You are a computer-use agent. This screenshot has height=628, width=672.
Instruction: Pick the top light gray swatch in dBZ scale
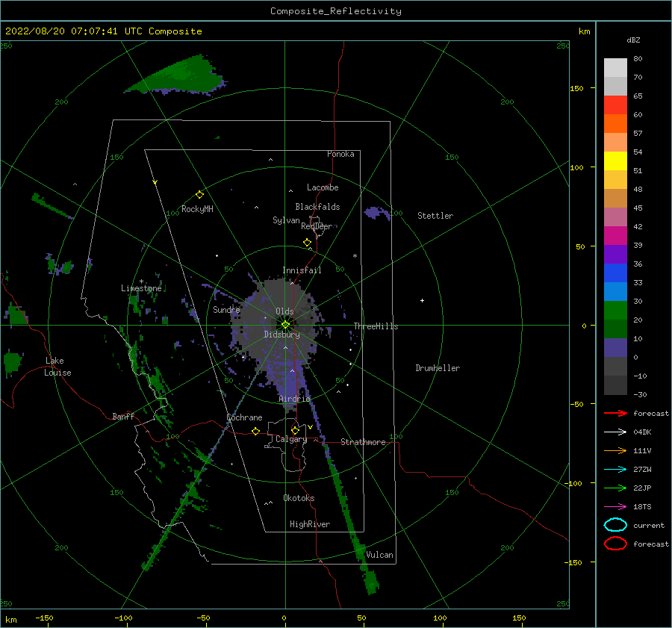click(615, 68)
